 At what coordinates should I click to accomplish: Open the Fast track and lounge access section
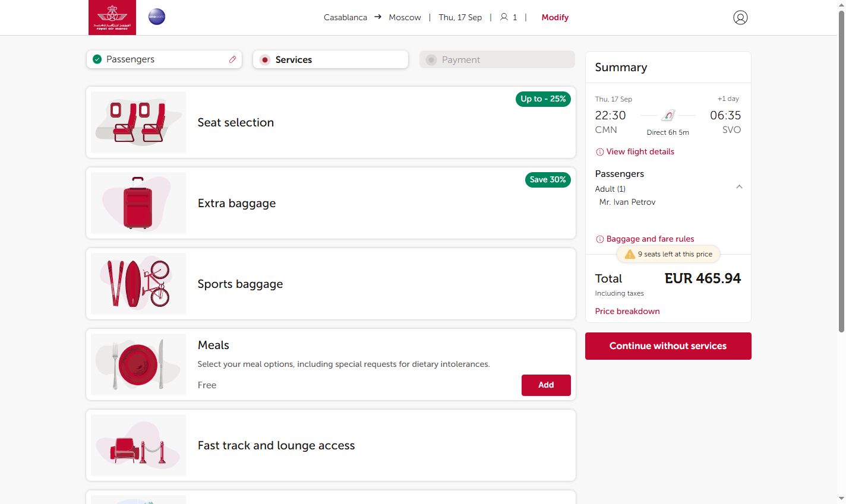pyautogui.click(x=331, y=445)
